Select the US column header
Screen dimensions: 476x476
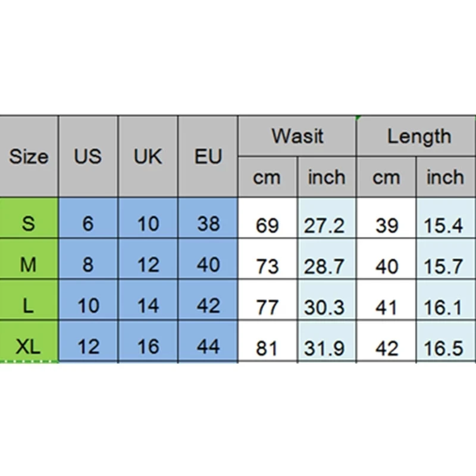point(88,157)
